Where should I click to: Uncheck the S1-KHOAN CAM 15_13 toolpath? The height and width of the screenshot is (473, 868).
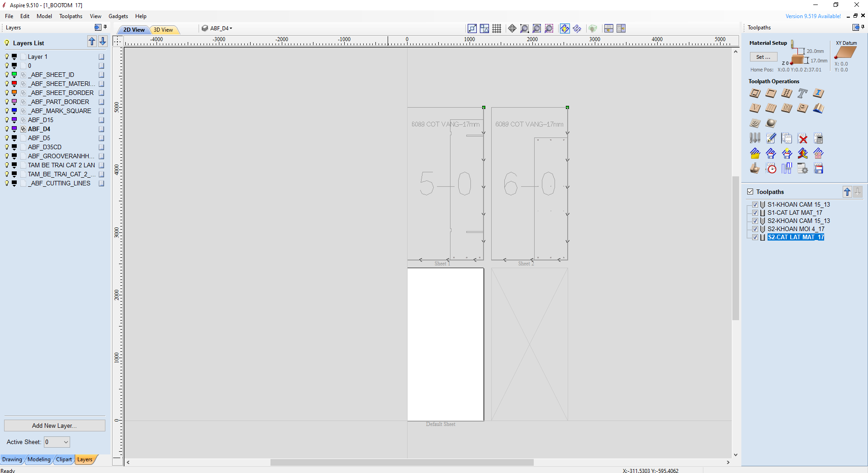click(x=755, y=205)
